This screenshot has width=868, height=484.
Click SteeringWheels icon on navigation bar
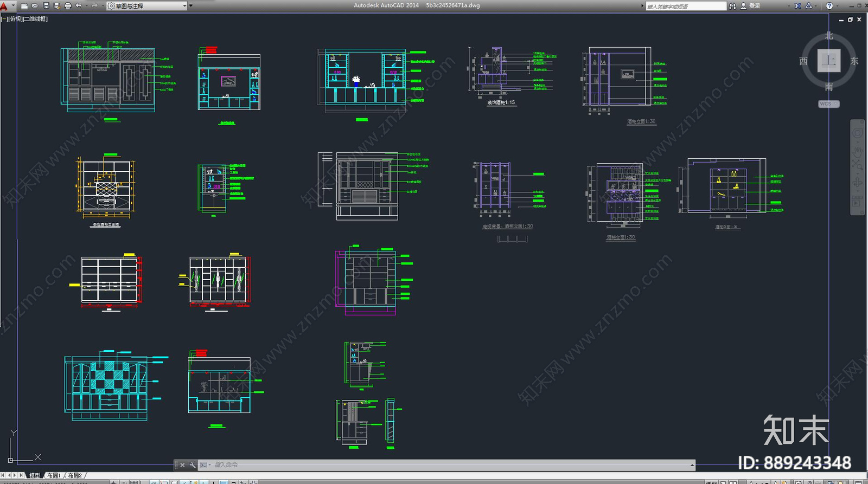tap(857, 133)
